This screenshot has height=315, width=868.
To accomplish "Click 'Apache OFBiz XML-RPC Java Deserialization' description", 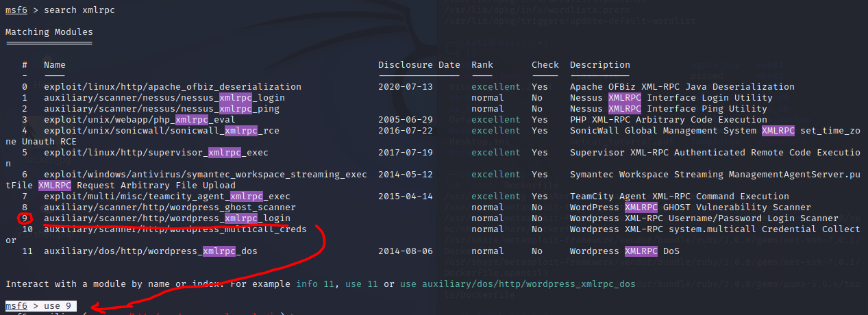I will (682, 87).
